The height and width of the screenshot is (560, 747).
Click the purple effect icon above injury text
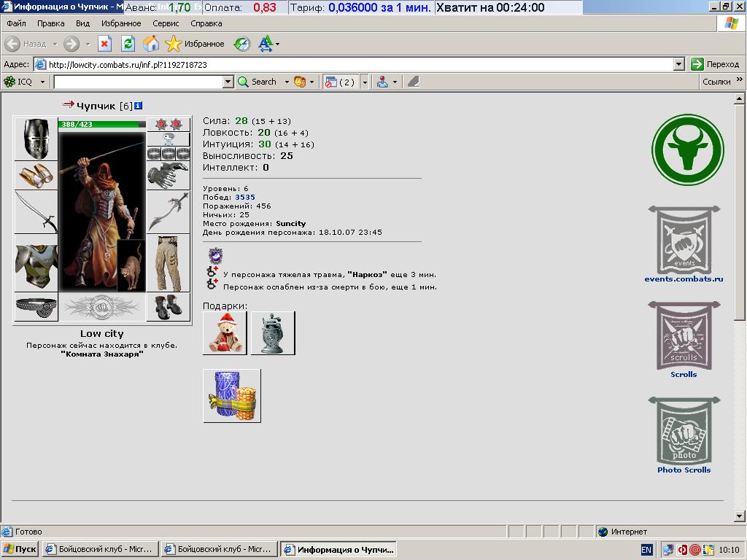tap(215, 256)
